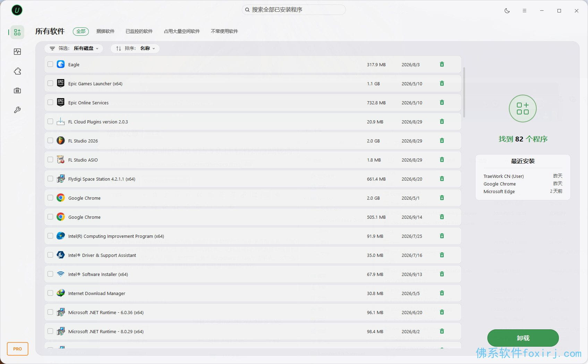Click trash icon for Epic Games Launcher
Screen dimensions: 588x364
442,83
